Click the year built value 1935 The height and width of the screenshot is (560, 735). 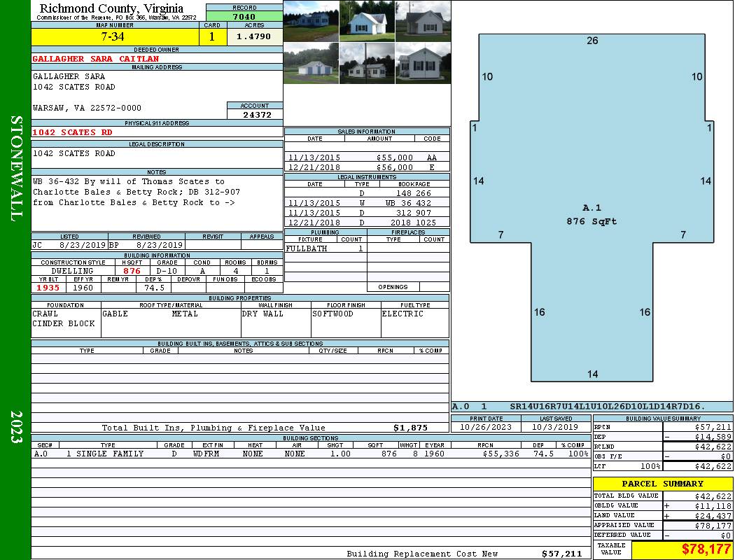[x=48, y=288]
